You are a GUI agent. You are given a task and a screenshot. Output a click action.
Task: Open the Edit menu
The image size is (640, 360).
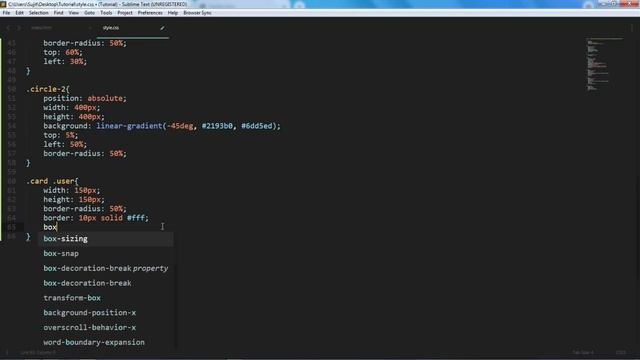19,13
